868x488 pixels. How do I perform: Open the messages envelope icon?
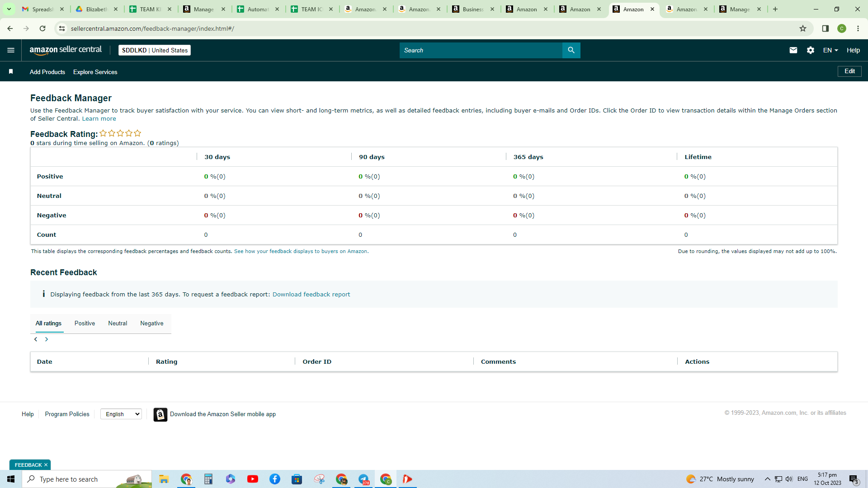pos(793,50)
